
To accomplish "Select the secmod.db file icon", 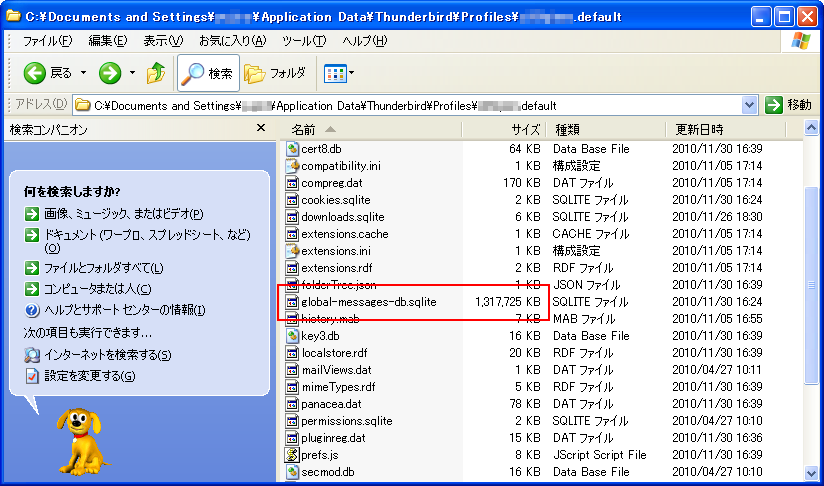I will tap(292, 472).
